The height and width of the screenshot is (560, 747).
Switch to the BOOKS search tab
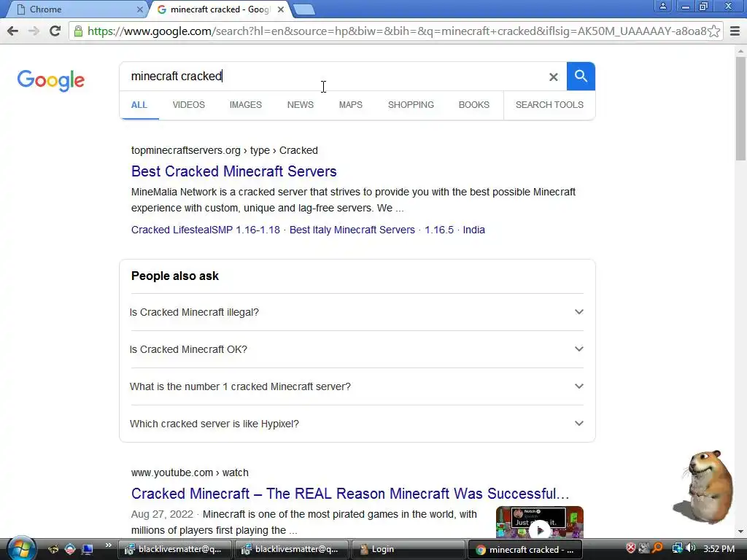point(473,105)
